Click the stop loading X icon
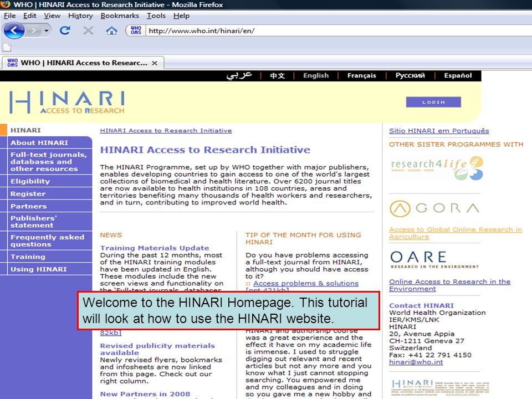The image size is (532, 399). [x=88, y=30]
